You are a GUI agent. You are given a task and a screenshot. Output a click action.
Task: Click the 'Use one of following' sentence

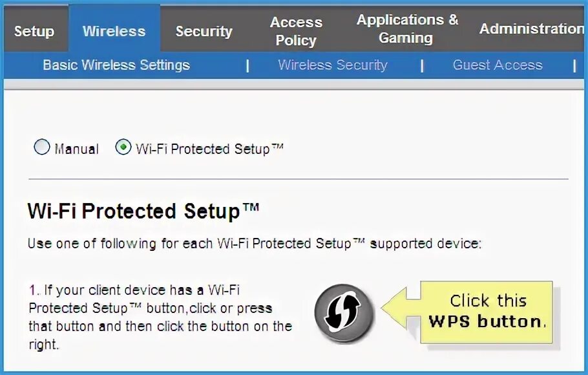coord(255,244)
